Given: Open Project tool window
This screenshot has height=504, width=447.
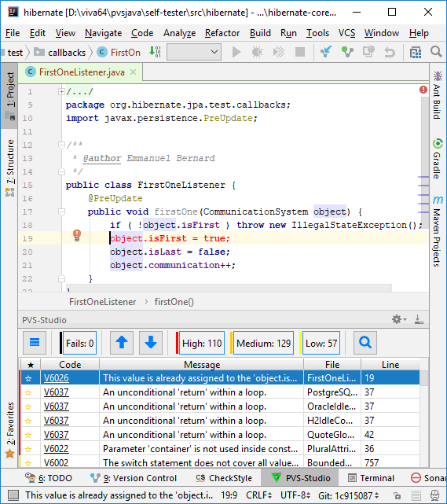Looking at the screenshot, I should [x=9, y=96].
